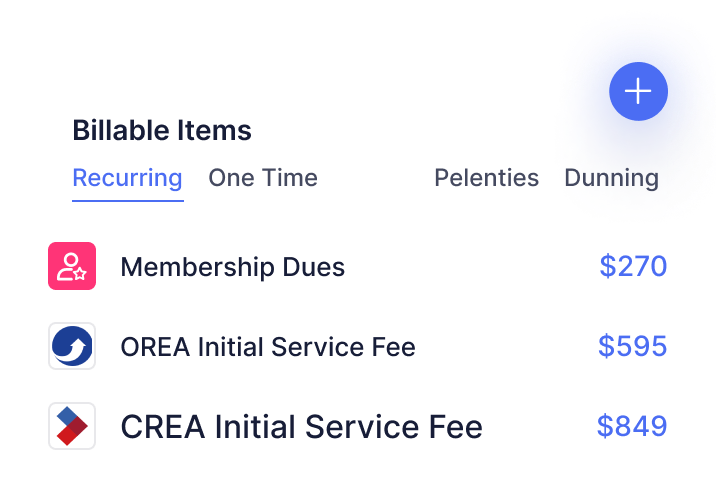Open CREA Initial Service Fee entry
The width and height of the screenshot is (716, 497).
(x=301, y=427)
